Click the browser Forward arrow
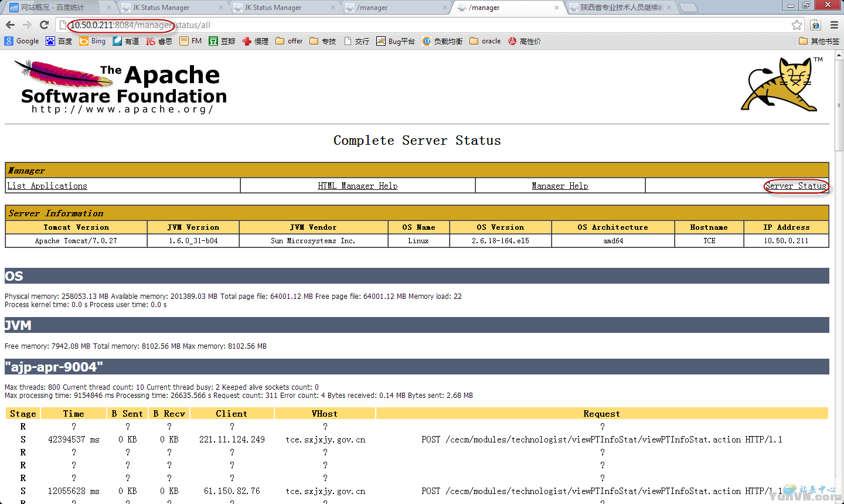The height and width of the screenshot is (504, 844). point(27,25)
